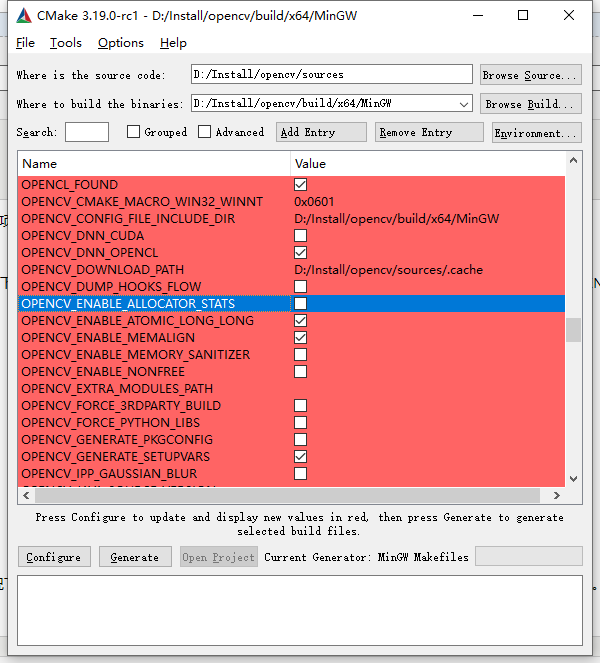
Task: Click OPENCV_CONFIG_FILE_INCLUDE_DIR path value
Action: [x=397, y=219]
